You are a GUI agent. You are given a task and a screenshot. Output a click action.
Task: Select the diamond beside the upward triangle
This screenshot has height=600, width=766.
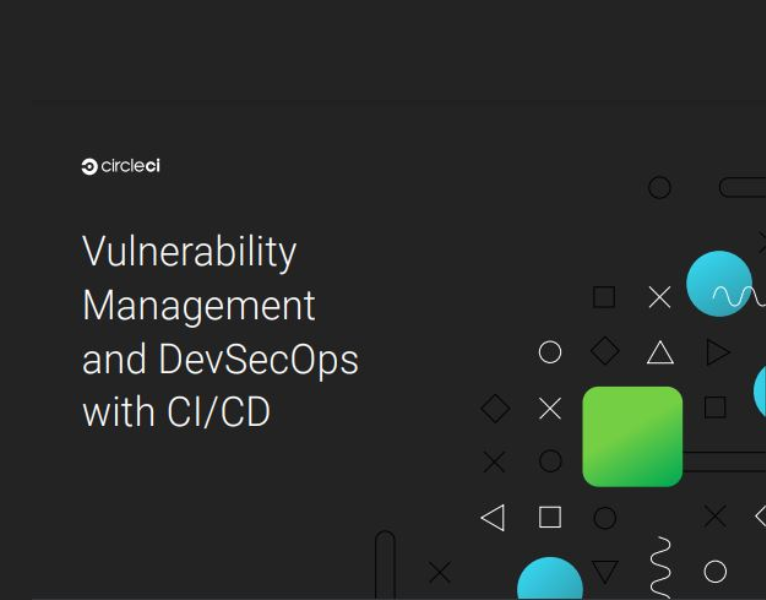(x=605, y=352)
